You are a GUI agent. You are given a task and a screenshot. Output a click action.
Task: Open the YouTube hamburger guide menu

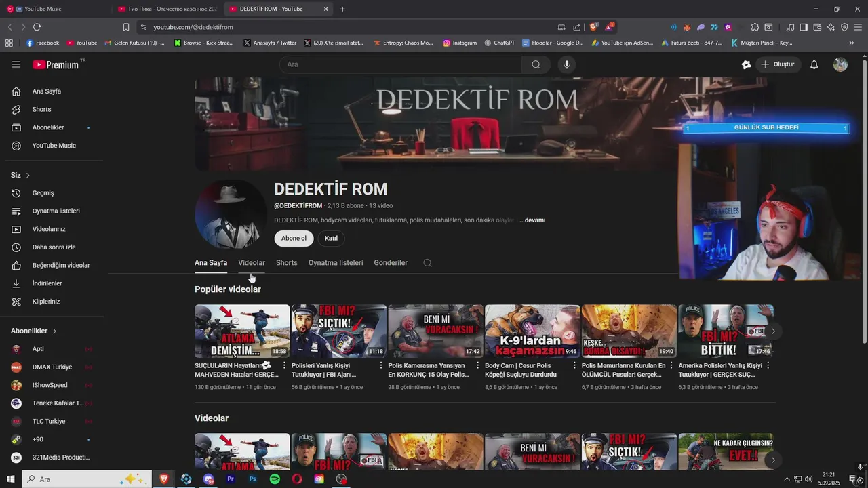(16, 64)
